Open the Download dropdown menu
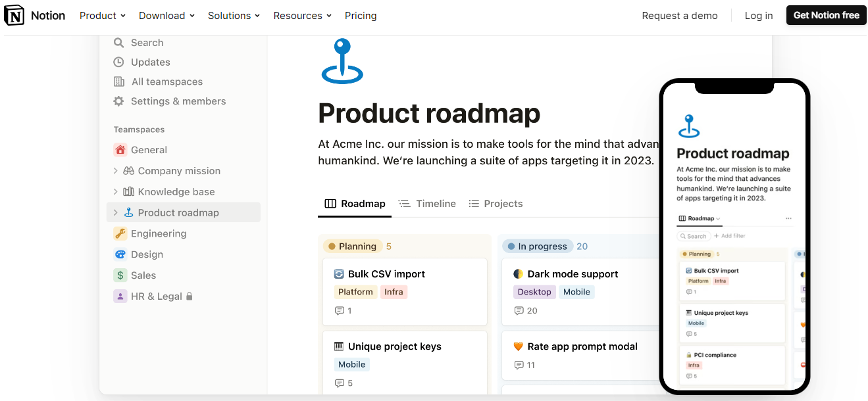The image size is (868, 401). (167, 16)
